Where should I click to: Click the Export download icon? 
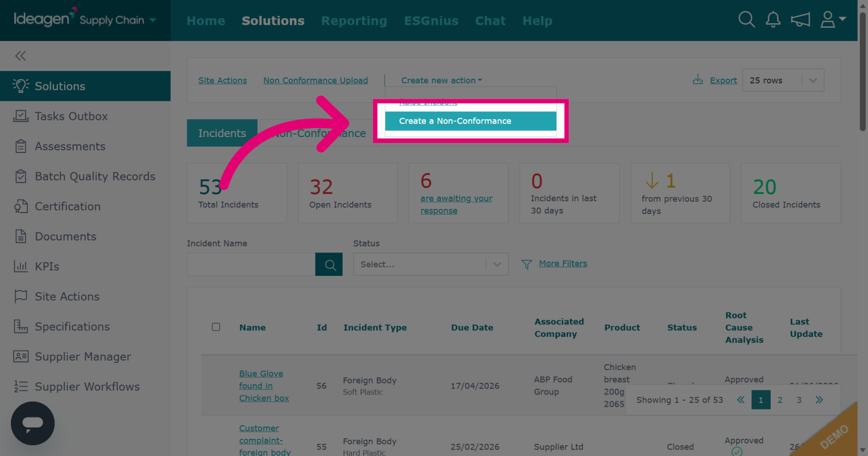tap(698, 80)
